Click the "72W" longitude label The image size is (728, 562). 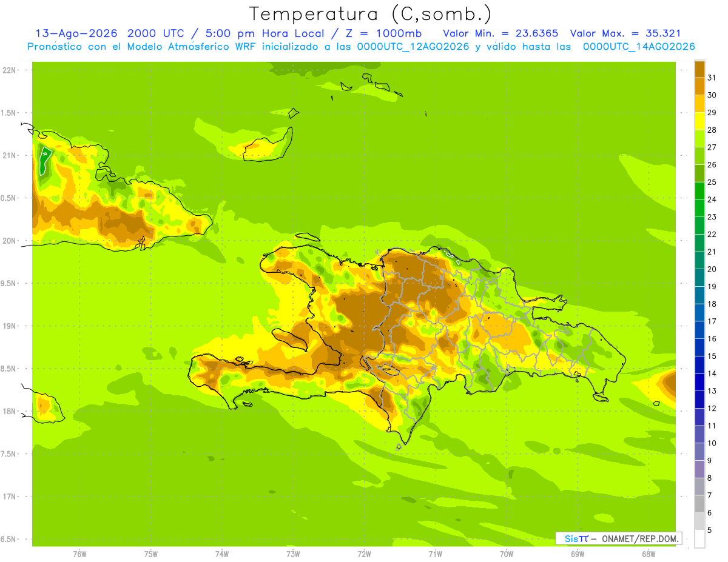pos(364,554)
